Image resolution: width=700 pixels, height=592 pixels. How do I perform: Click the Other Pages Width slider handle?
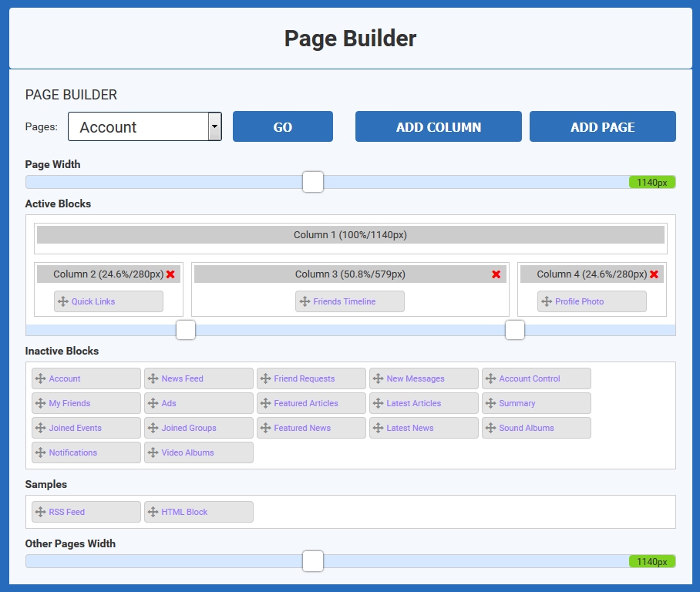pos(313,561)
